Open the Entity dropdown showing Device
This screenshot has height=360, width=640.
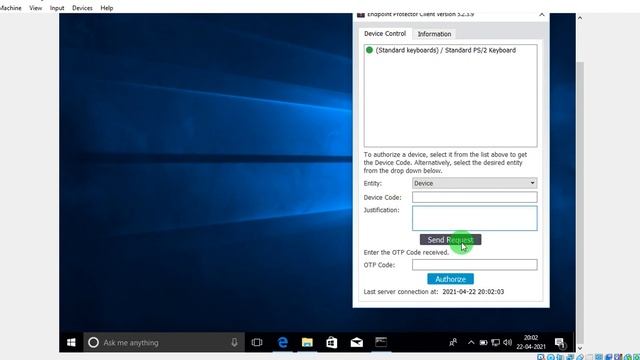click(x=474, y=183)
